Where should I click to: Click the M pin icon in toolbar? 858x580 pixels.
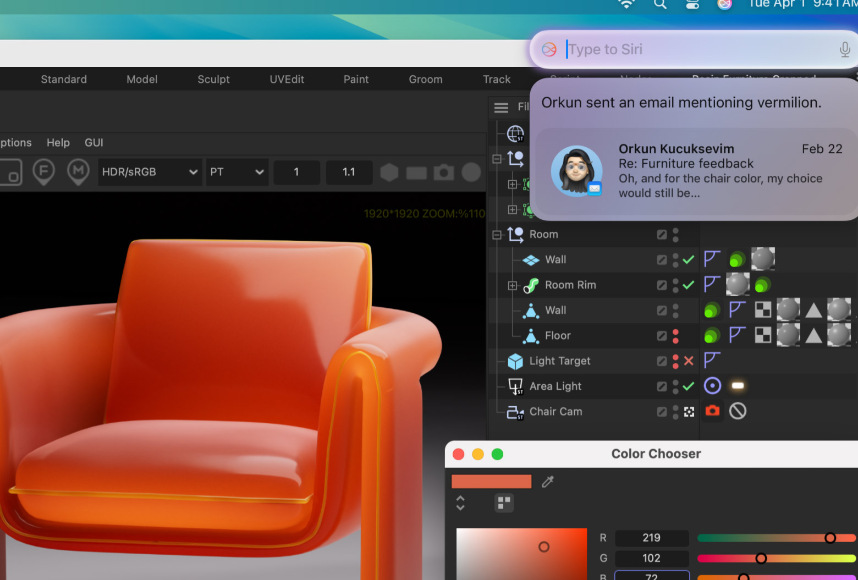coord(77,172)
